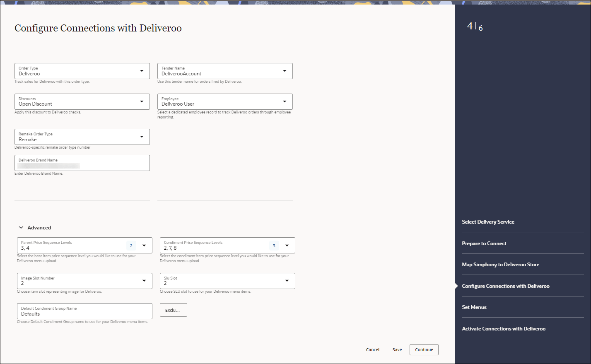Go to Prepare to Connect step
The height and width of the screenshot is (364, 591).
coord(484,243)
